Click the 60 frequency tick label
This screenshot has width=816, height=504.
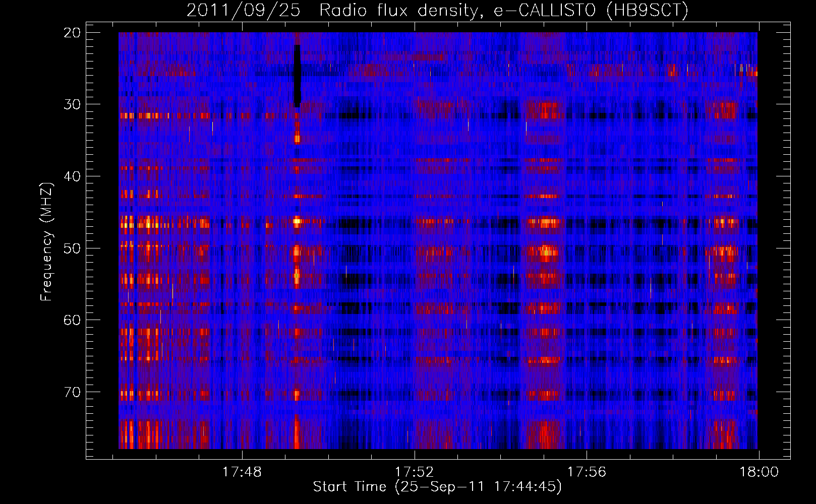click(x=73, y=320)
